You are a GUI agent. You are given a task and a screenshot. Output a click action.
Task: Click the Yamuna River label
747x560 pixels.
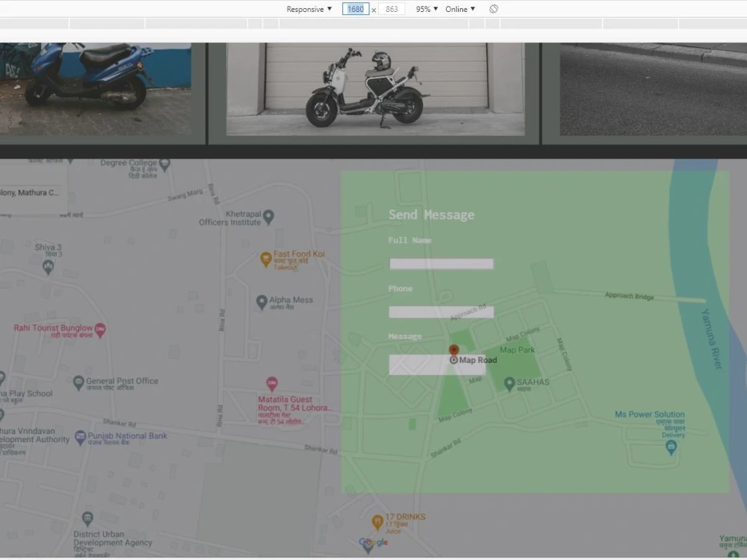point(712,338)
